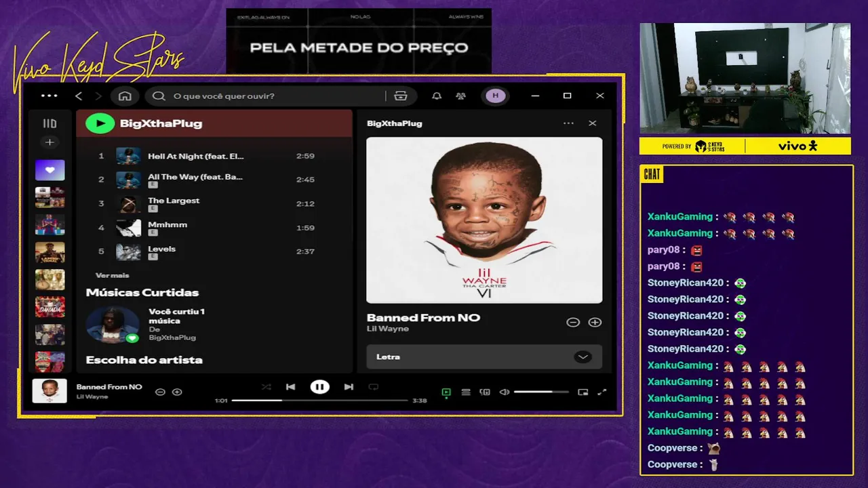Open the Browse icon beside search
The height and width of the screenshot is (488, 868).
401,96
